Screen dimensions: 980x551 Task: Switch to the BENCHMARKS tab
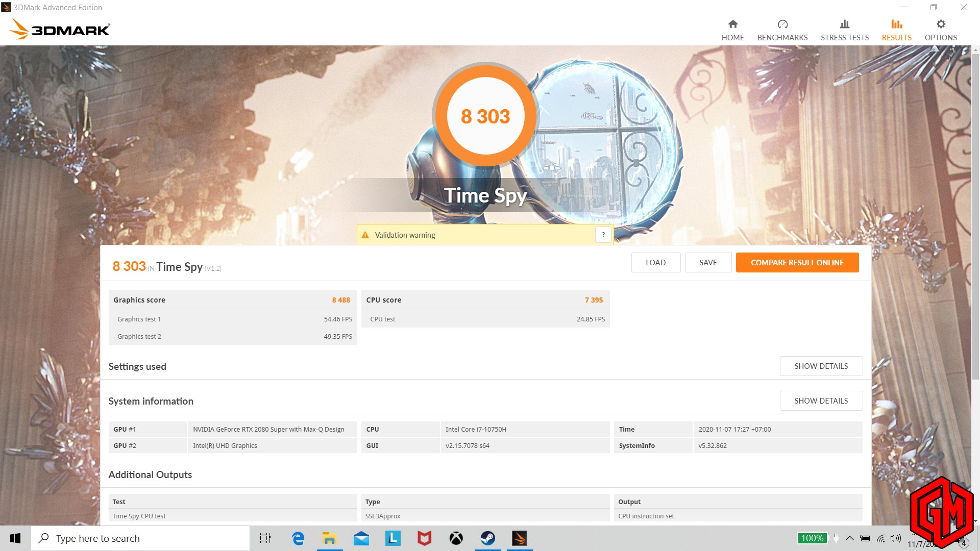pyautogui.click(x=782, y=30)
